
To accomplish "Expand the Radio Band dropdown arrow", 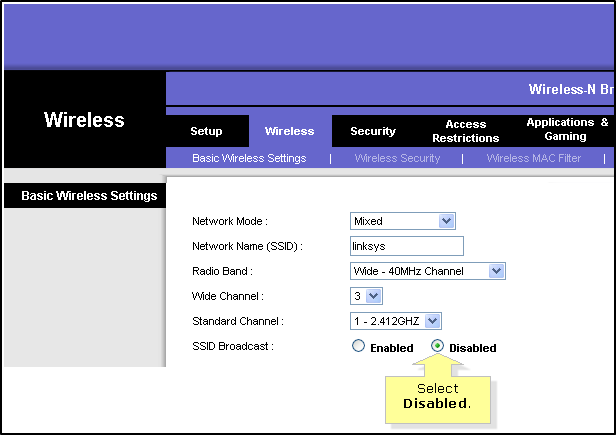I will point(497,271).
